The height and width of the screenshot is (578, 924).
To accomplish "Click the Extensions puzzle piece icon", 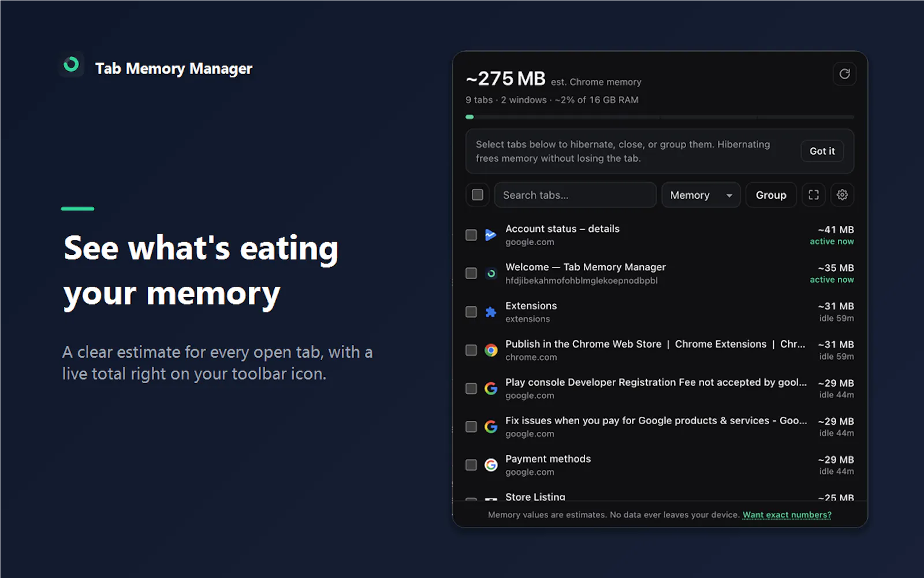I will click(x=491, y=312).
